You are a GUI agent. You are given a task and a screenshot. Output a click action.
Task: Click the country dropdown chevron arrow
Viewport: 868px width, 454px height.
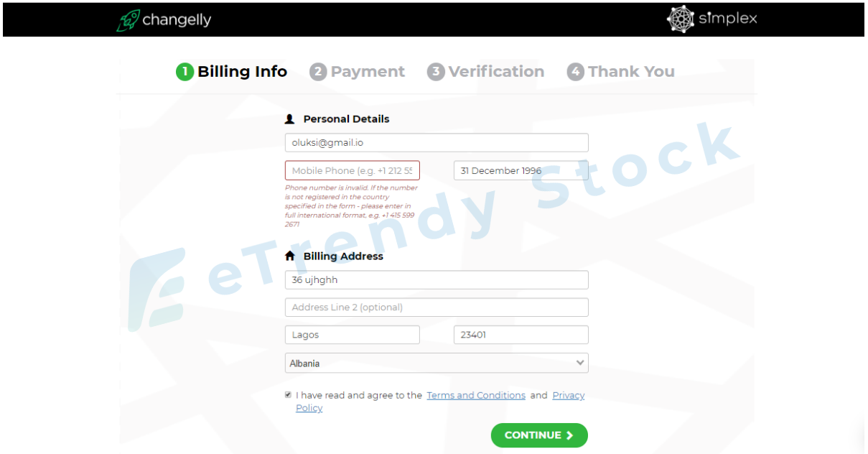[580, 363]
